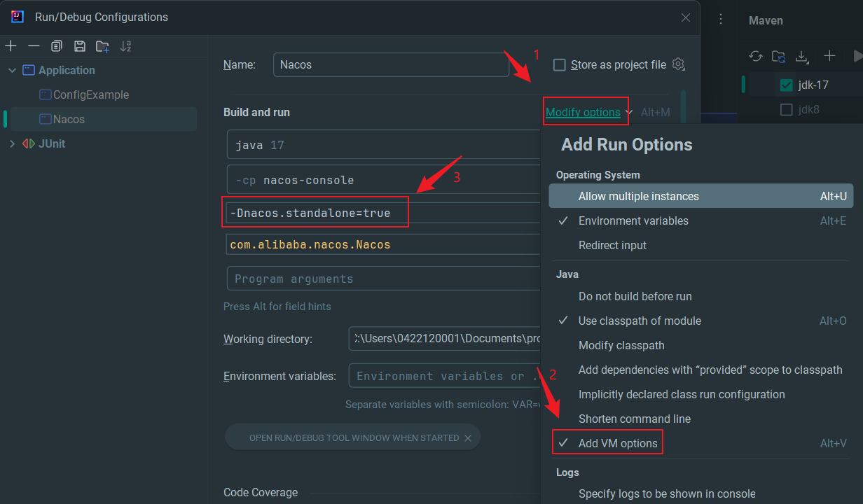Open Store as project file settings gear
Image resolution: width=863 pixels, height=504 pixels.
click(x=678, y=64)
